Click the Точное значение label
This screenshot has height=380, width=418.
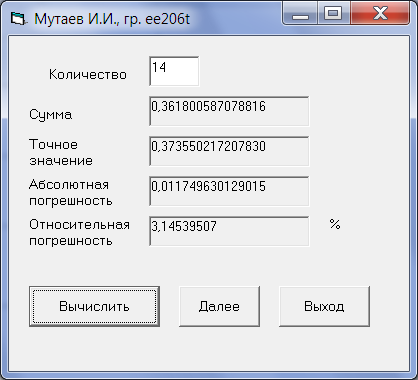point(61,152)
